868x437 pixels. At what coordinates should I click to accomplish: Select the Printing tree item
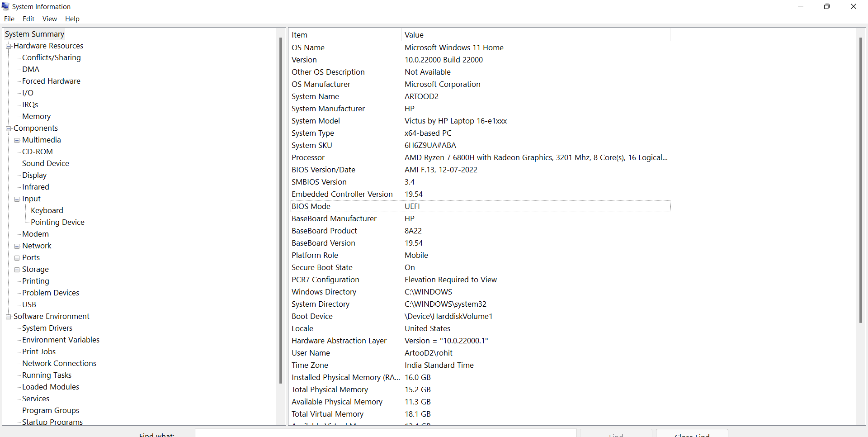(x=36, y=281)
